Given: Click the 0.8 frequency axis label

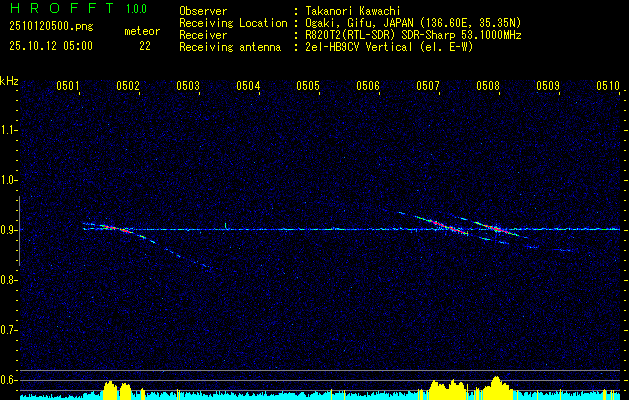Looking at the screenshot, I should click(7, 280).
